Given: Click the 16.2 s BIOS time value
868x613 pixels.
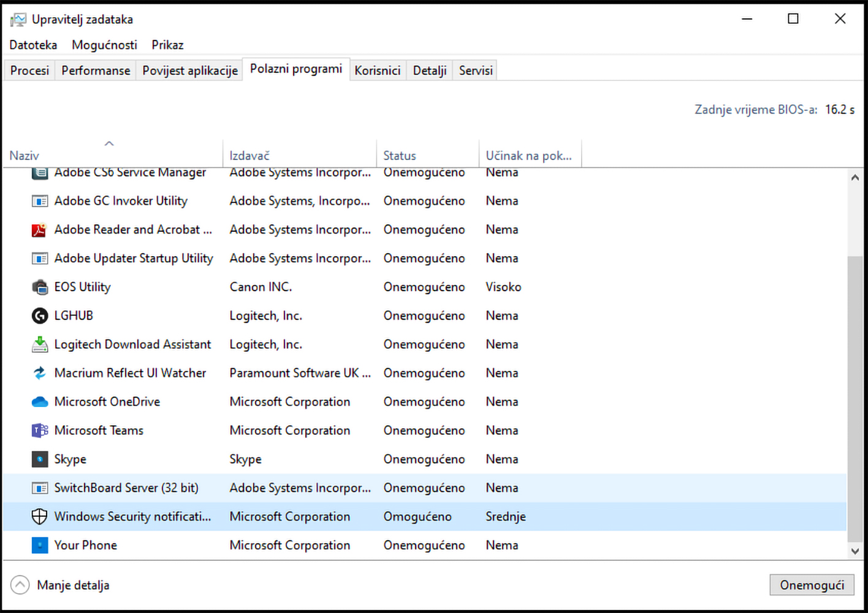Looking at the screenshot, I should tap(840, 109).
